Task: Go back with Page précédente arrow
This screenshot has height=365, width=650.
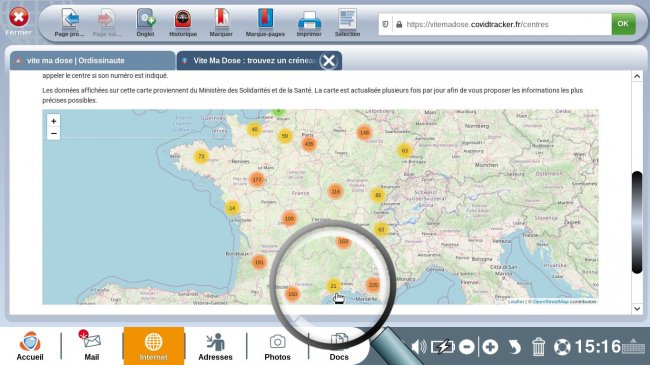Action: click(x=70, y=23)
